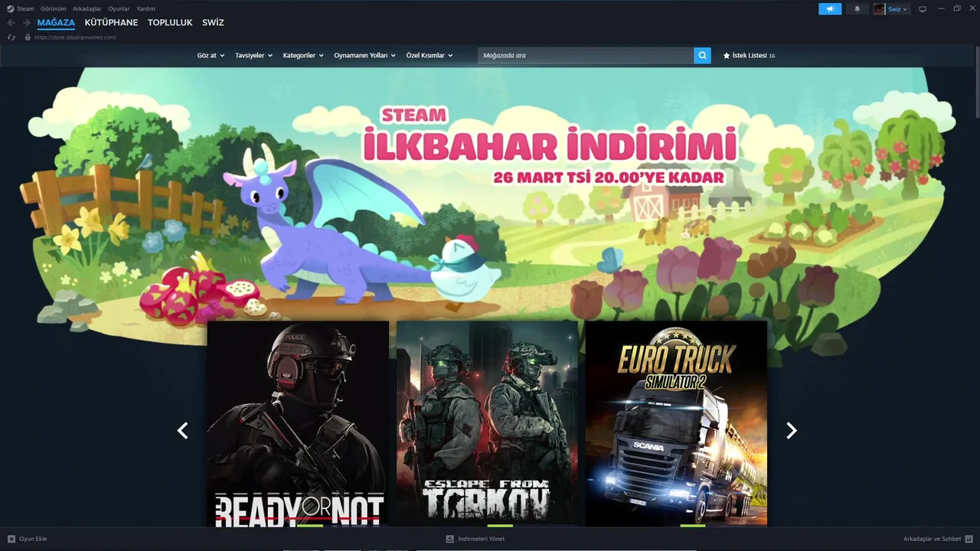980x551 pixels.
Task: Restore down the Steam window
Action: coord(957,9)
